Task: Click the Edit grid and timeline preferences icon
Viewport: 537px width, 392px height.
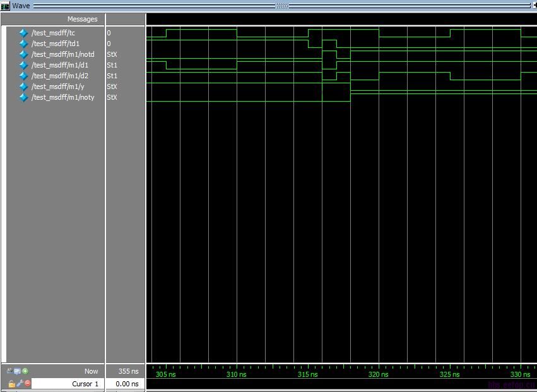Action: 17,371
